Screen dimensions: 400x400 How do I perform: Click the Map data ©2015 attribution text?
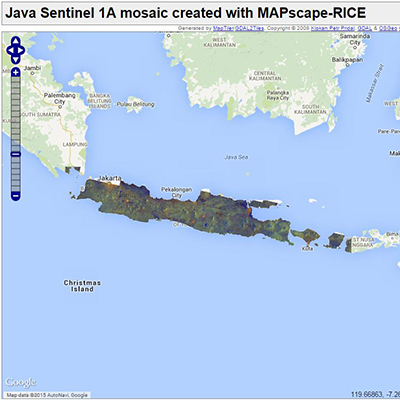tap(47, 395)
